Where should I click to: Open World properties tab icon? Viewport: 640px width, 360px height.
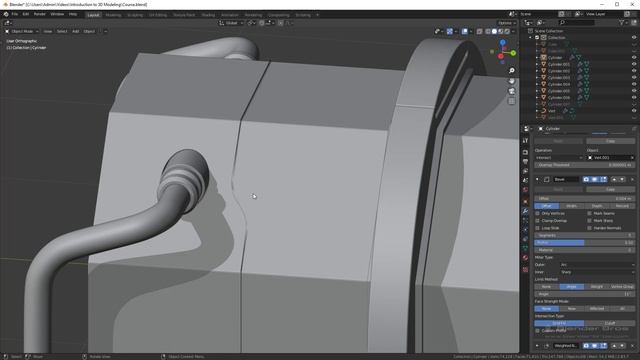click(525, 190)
